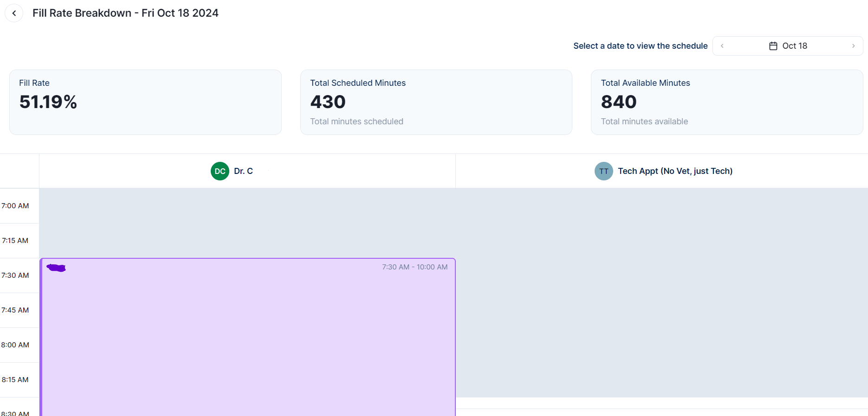Click 'Total minutes scheduled' caption
868x416 pixels.
click(x=356, y=122)
